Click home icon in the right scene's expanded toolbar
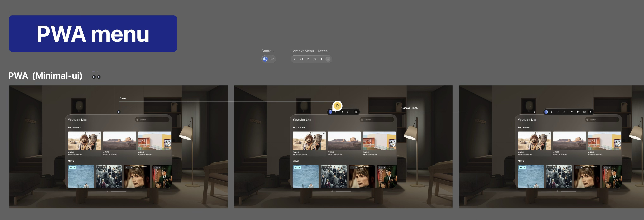Viewport: 644px width, 220px height. tap(572, 112)
